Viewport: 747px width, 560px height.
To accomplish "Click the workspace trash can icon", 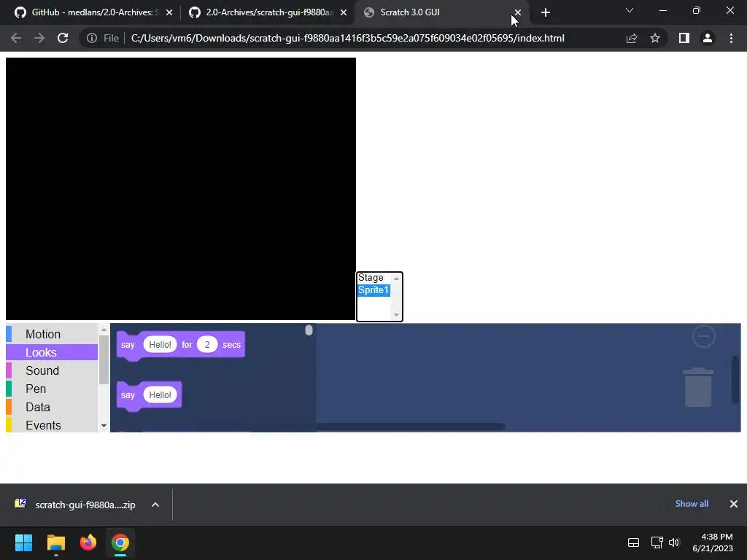I will [x=698, y=387].
